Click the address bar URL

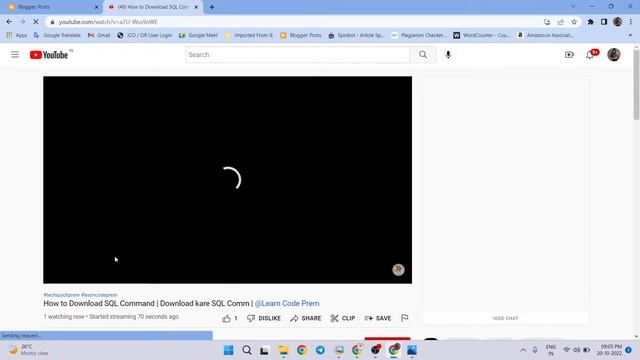(x=108, y=22)
